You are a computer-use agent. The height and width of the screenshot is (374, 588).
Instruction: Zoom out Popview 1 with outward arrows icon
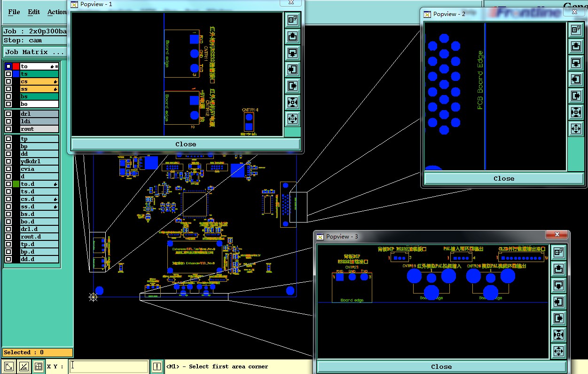pyautogui.click(x=292, y=119)
